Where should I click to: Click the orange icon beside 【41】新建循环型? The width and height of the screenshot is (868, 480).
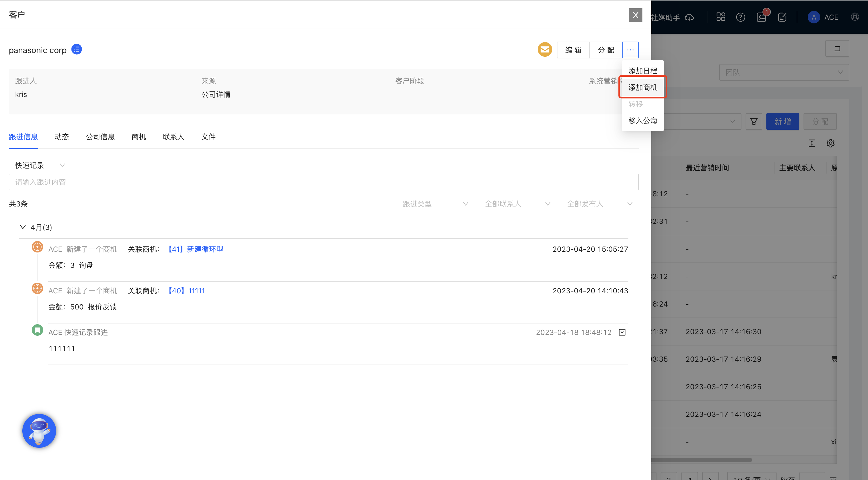37,247
